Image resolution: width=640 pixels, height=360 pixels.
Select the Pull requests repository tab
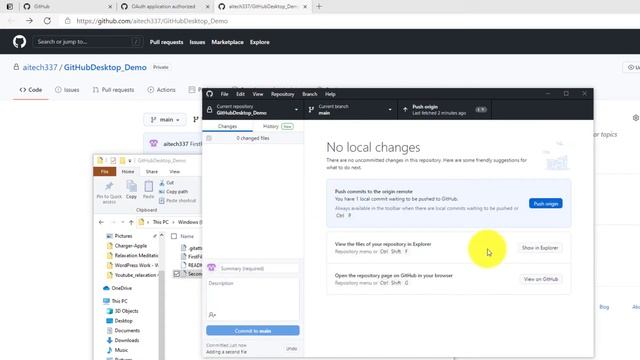(113, 90)
